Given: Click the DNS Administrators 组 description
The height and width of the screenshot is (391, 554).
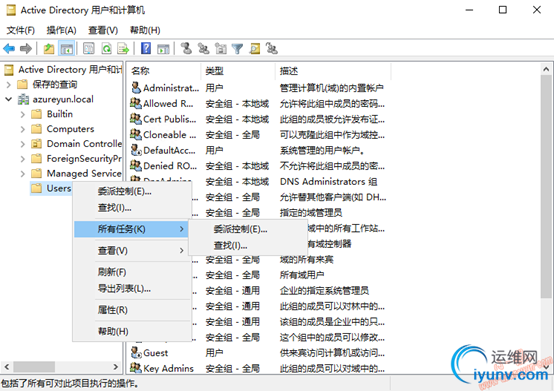Looking at the screenshot, I should tap(329, 182).
